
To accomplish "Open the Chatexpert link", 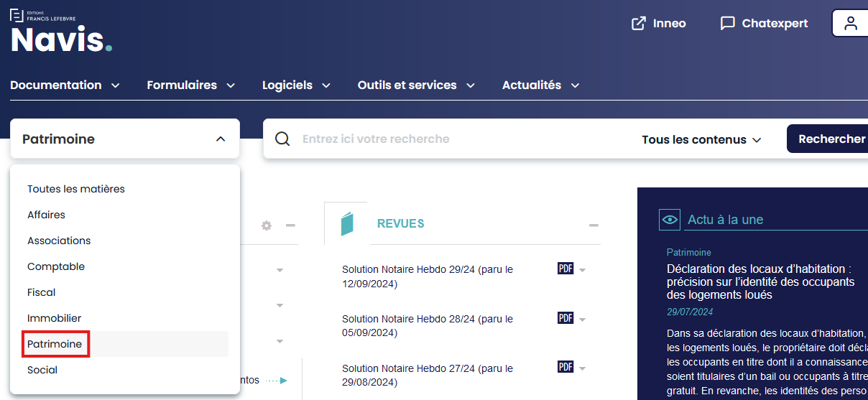I will [764, 24].
